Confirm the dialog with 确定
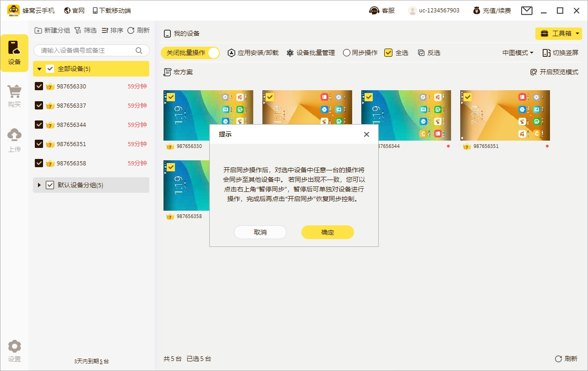Viewport: 588px width, 371px height. (327, 232)
